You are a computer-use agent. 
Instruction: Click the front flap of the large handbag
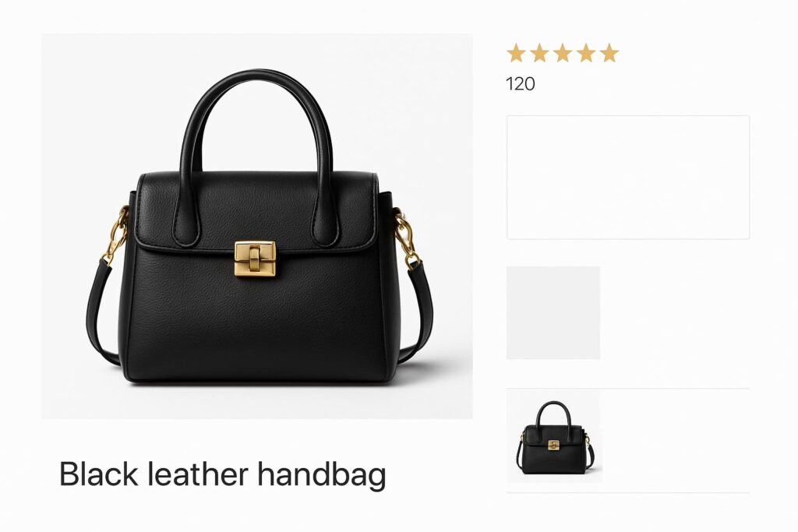click(256, 211)
